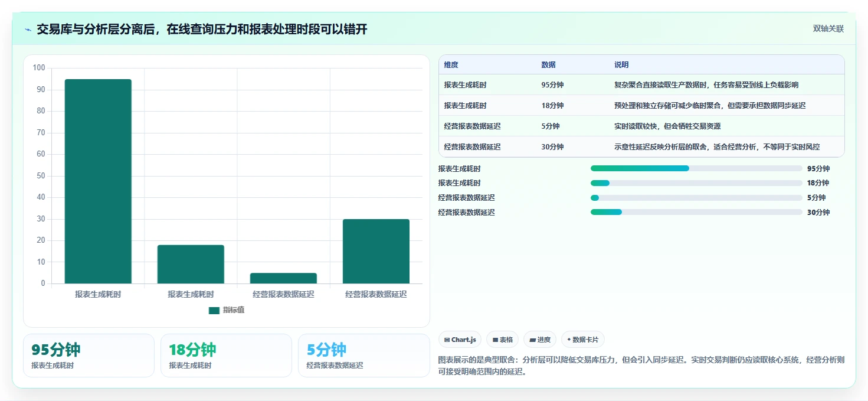Click the footer note starting 图表展示的是典型取舍
The width and height of the screenshot is (868, 401).
[642, 366]
